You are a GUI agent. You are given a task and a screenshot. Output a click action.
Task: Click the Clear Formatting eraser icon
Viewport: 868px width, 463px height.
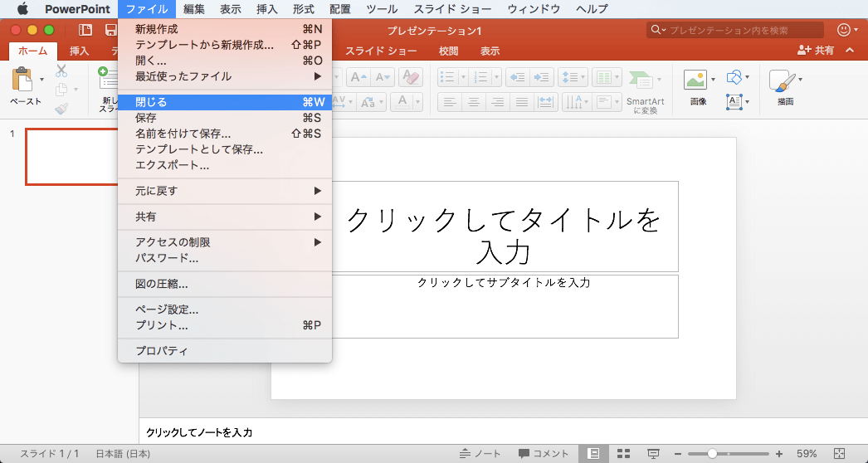pyautogui.click(x=410, y=77)
